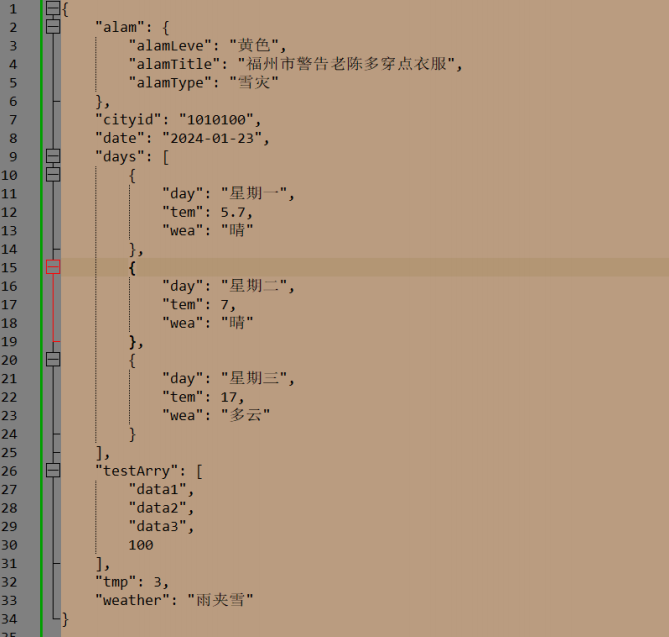Collapse the "days" array fold marker

pos(53,156)
